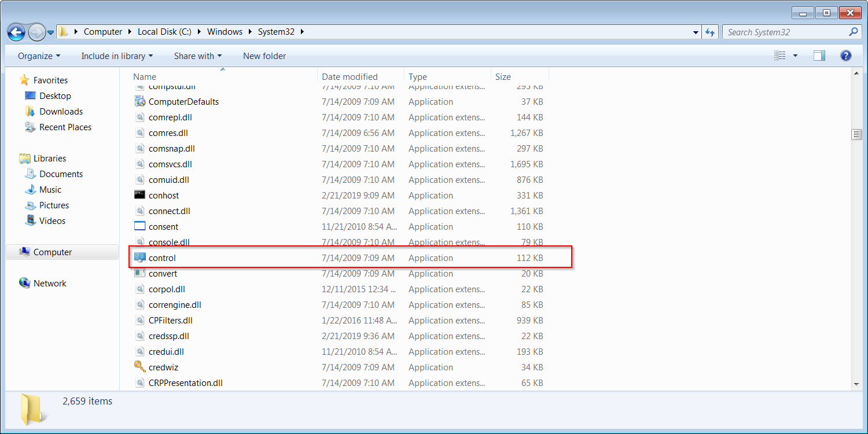
Task: Open Videos library in navigation pane
Action: [x=52, y=221]
